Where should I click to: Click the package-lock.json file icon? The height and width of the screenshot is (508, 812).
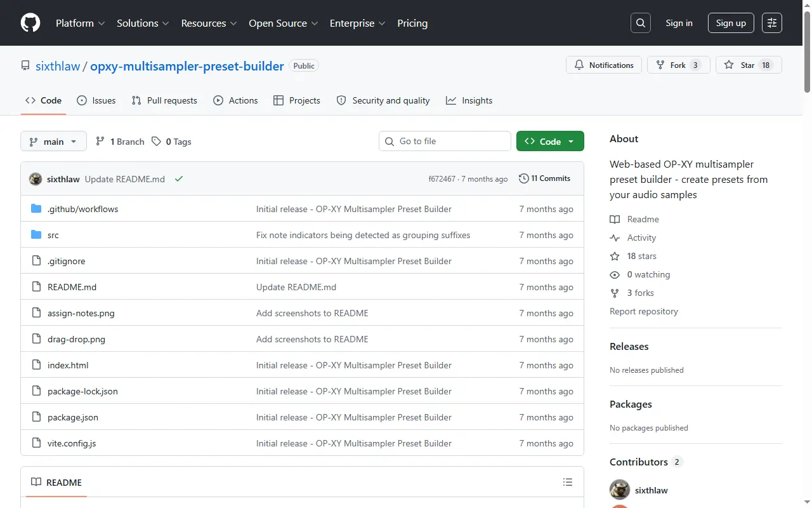tap(36, 391)
